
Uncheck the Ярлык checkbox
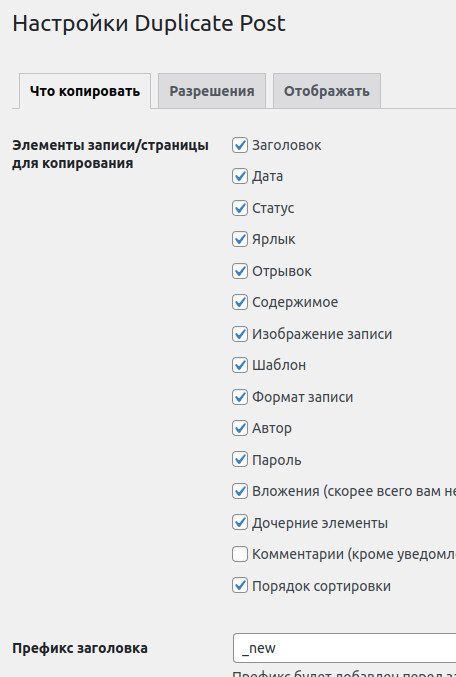tap(240, 239)
